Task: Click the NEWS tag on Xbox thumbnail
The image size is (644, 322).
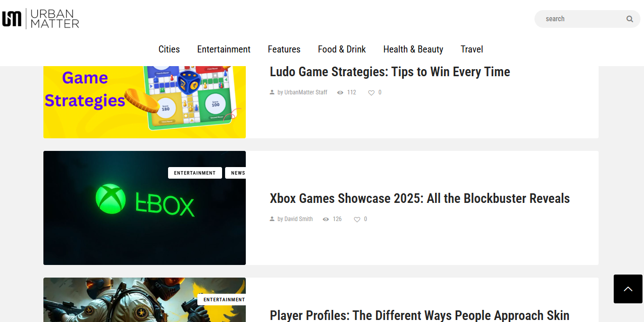Action: click(237, 173)
